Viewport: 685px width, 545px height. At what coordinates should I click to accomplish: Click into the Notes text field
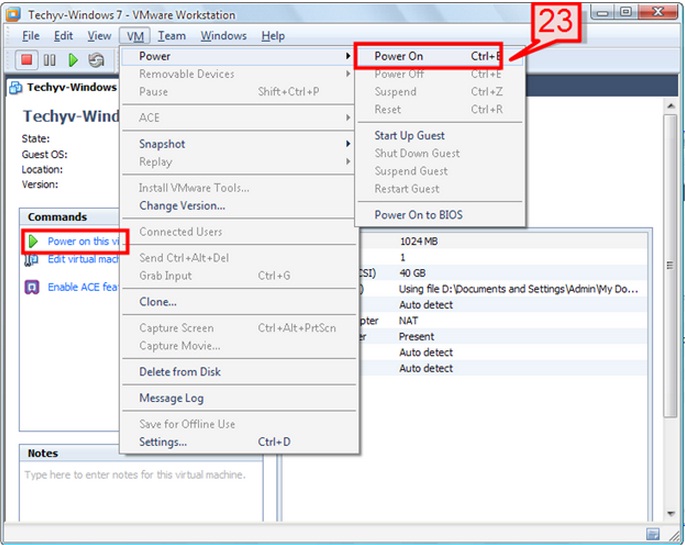(141, 493)
